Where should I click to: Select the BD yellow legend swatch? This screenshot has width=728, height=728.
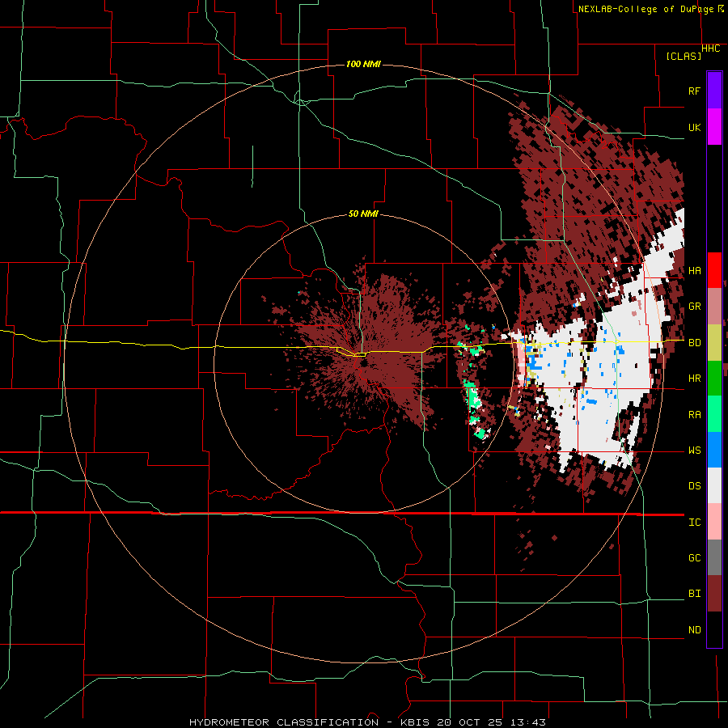(714, 343)
